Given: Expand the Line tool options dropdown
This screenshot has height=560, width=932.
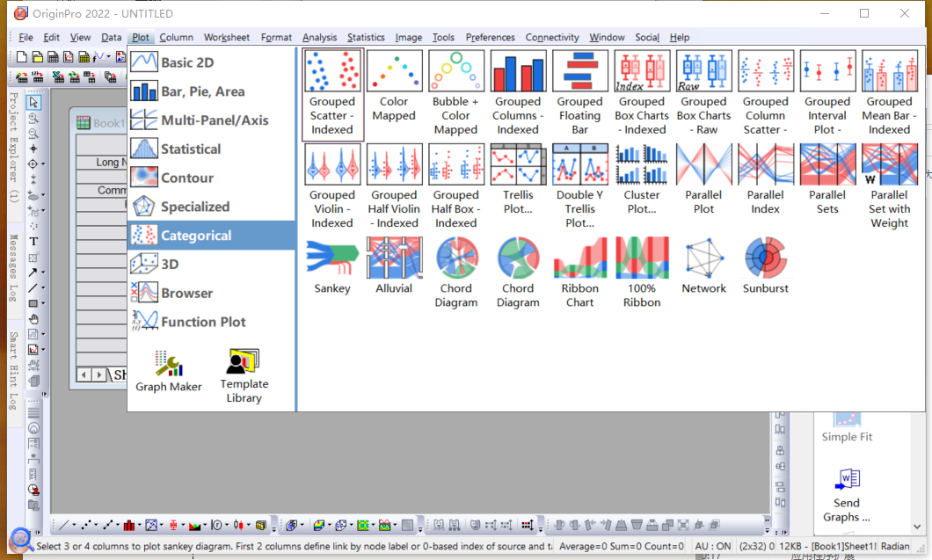Looking at the screenshot, I should 43,287.
